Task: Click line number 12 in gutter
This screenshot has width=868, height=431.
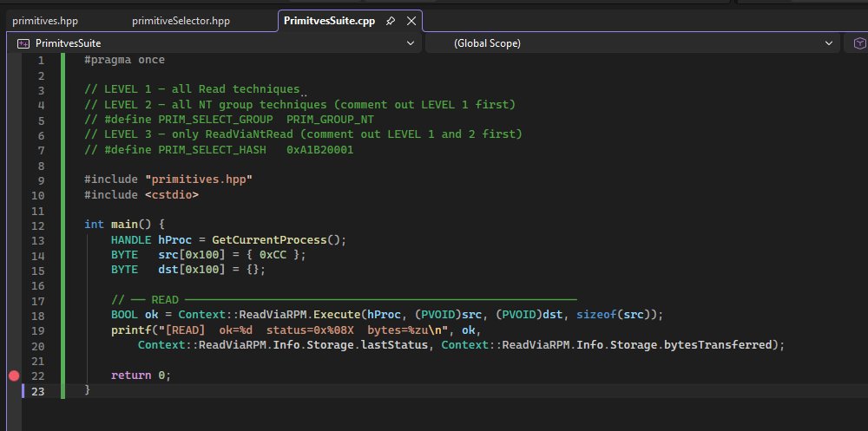Action: pyautogui.click(x=38, y=225)
